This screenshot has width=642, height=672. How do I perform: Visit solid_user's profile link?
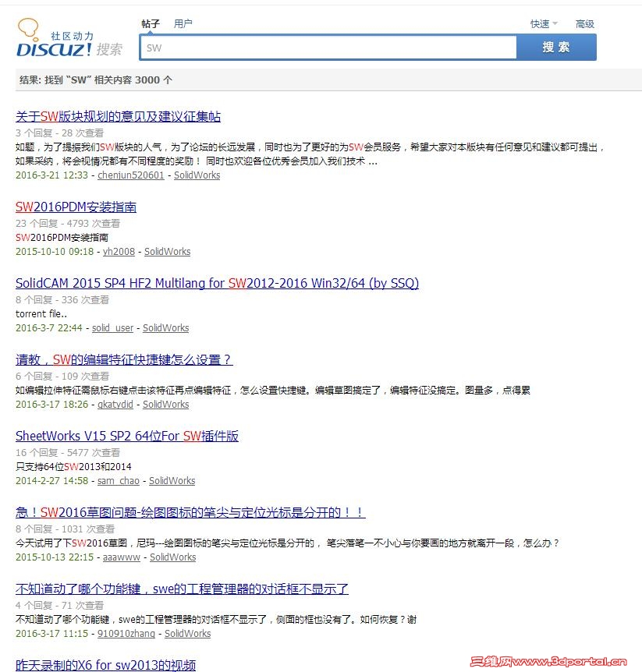113,327
